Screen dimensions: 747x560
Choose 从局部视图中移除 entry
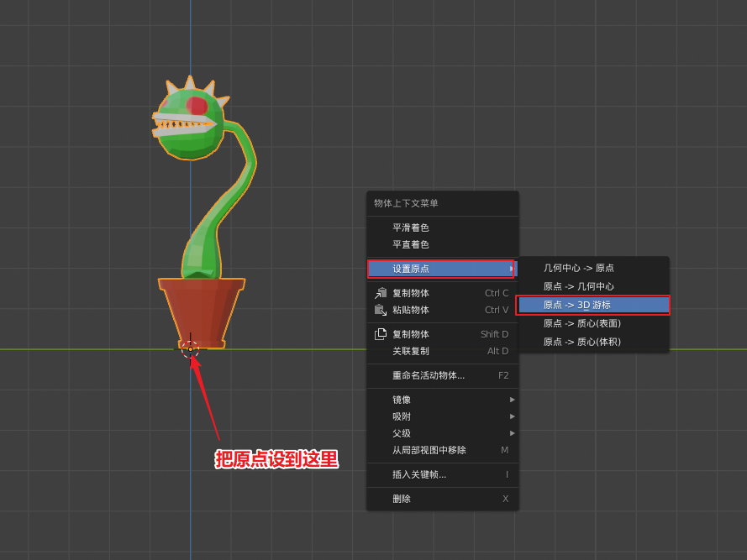click(x=443, y=450)
